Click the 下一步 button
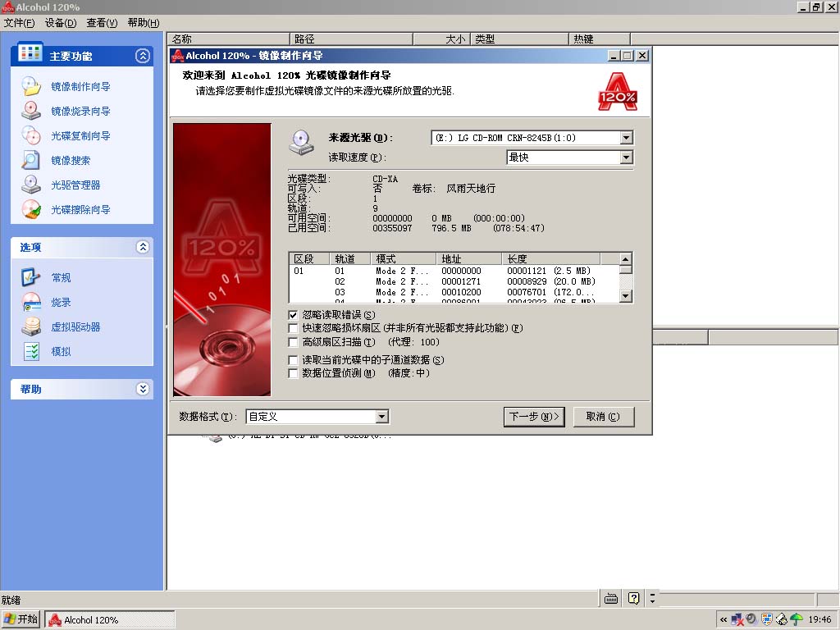Viewport: 840px width, 630px height. coord(534,417)
